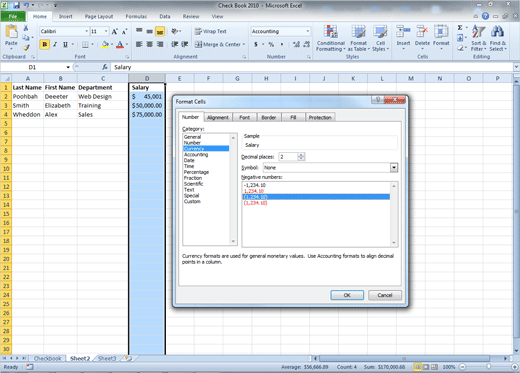This screenshot has width=520, height=373.
Task: Switch to the Formulas ribbon tab
Action: click(136, 16)
